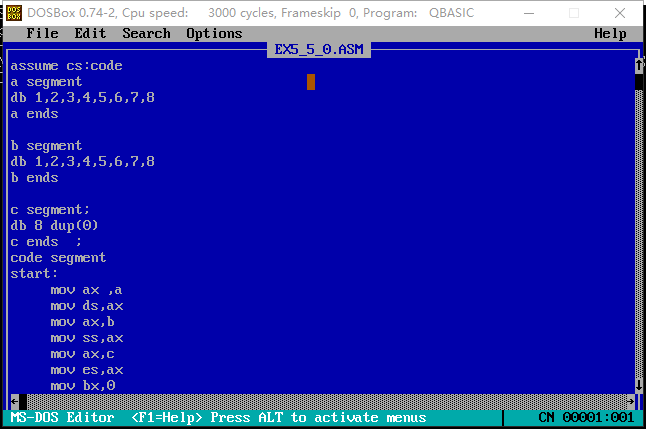The width and height of the screenshot is (646, 429).
Task: Click the horizontal scrollbar thumb block
Action: pos(23,401)
